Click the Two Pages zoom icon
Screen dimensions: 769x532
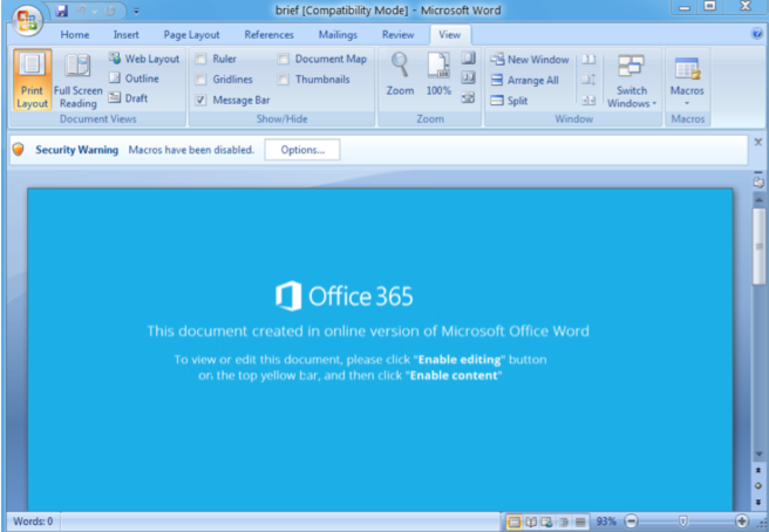point(468,78)
